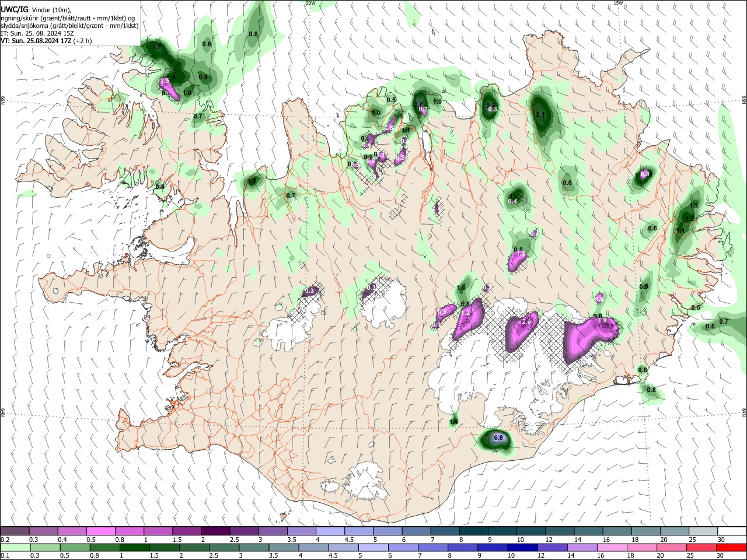
Task: Click the 6.8 precipitation value on the south coast
Action: click(x=498, y=437)
